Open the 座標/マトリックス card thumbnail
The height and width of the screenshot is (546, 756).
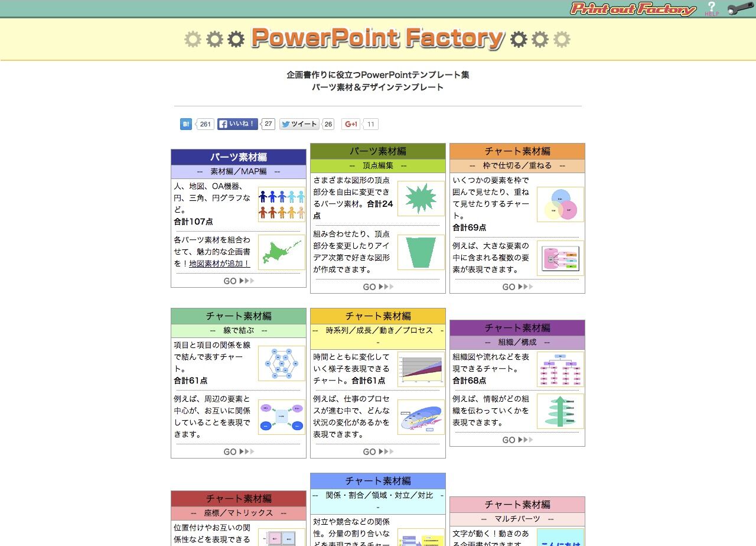[282, 537]
